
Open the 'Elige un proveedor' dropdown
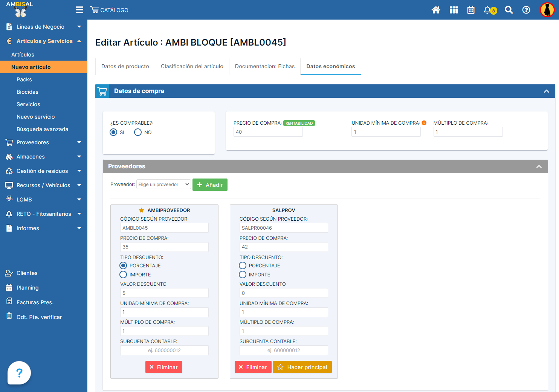(163, 185)
